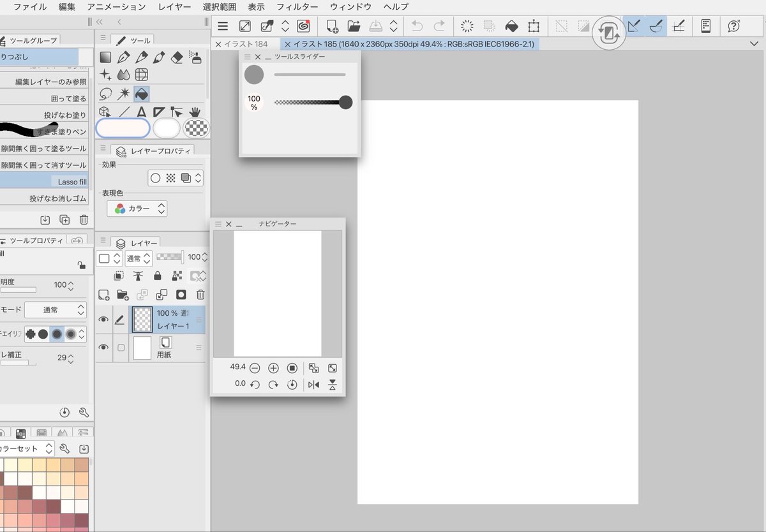Click the Fill bucket icon in command bar
Viewport: 766px width, 532px height.
coord(511,26)
